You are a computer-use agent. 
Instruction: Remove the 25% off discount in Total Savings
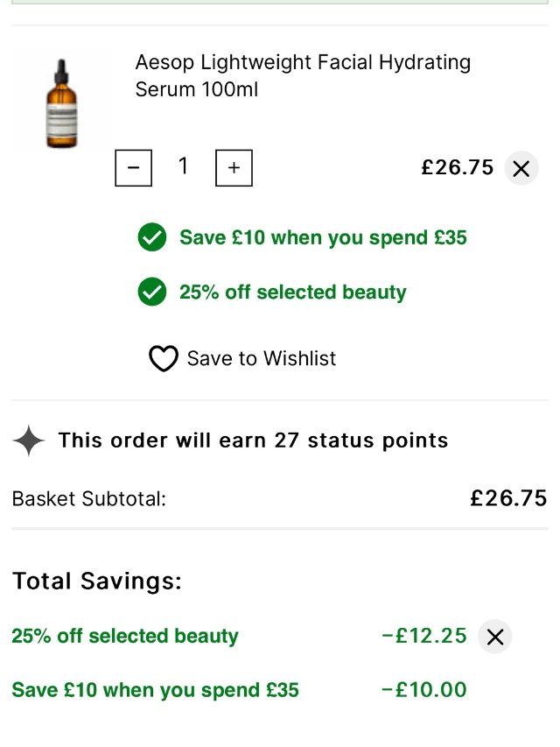tap(494, 637)
